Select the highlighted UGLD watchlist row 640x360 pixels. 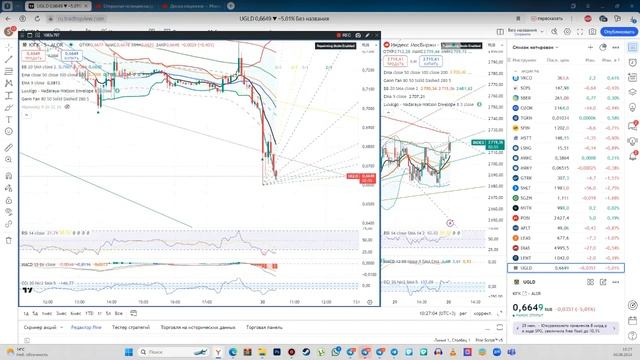coord(566,268)
